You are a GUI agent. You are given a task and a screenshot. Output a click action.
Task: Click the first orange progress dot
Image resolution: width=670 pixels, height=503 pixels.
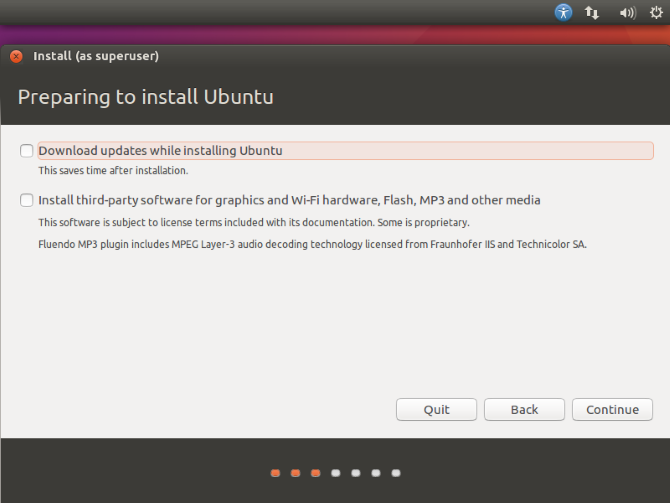pos(275,472)
